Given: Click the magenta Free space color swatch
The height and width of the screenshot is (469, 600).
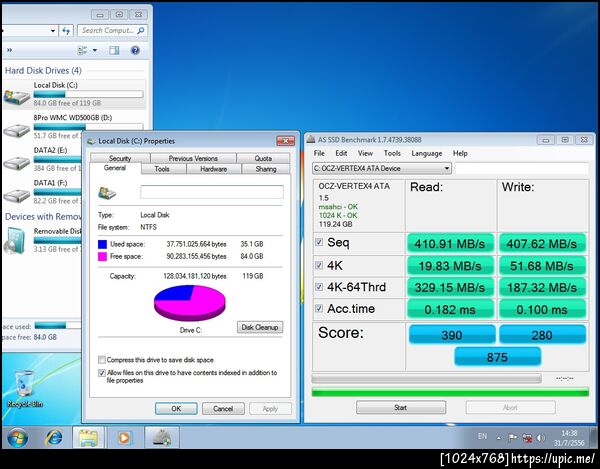Looking at the screenshot, I should pyautogui.click(x=102, y=256).
